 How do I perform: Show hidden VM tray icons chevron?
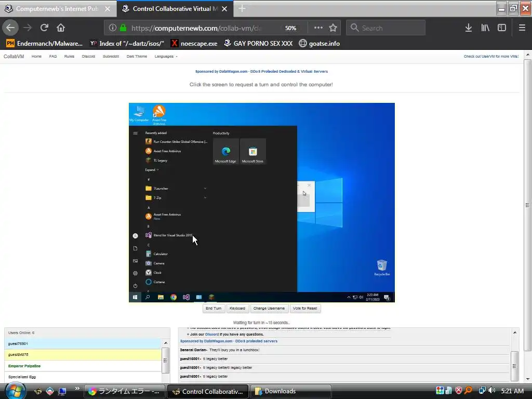pos(349,297)
